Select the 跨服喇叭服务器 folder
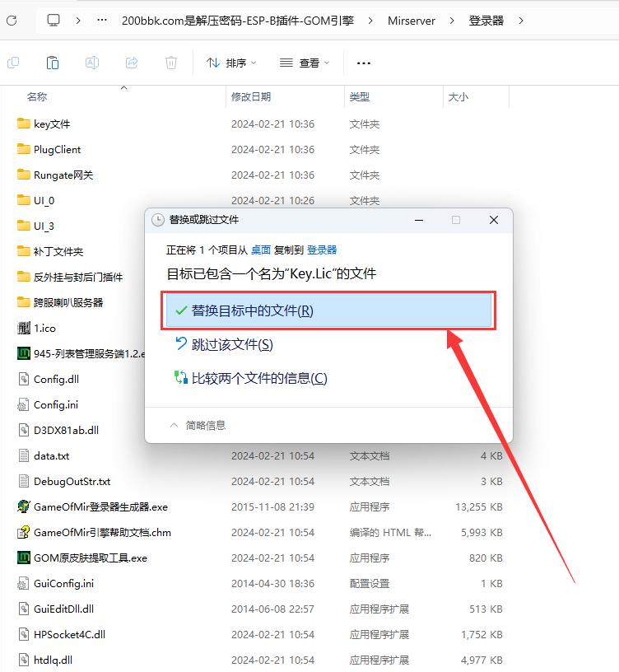Image resolution: width=619 pixels, height=672 pixels. pyautogui.click(x=60, y=302)
